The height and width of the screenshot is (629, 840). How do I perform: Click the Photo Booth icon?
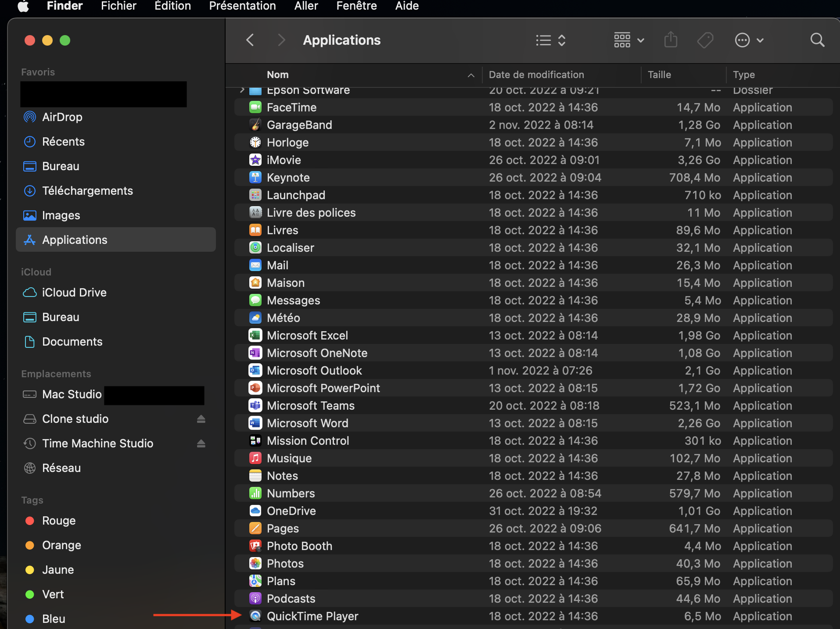[x=255, y=546]
